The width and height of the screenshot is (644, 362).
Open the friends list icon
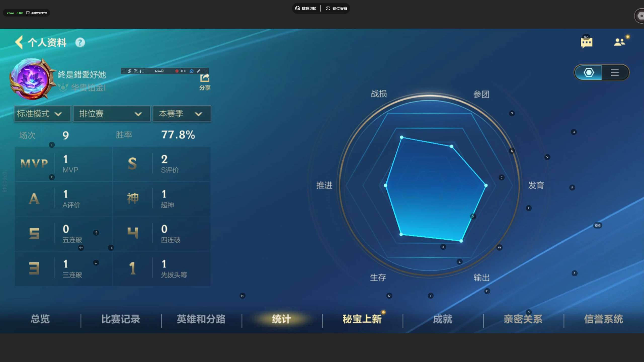(x=619, y=42)
